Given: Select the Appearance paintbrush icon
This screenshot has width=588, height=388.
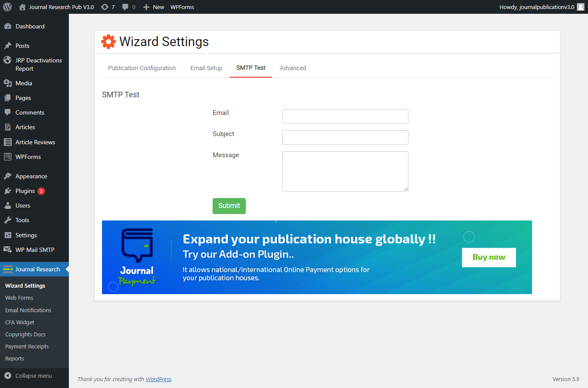Looking at the screenshot, I should tap(8, 176).
